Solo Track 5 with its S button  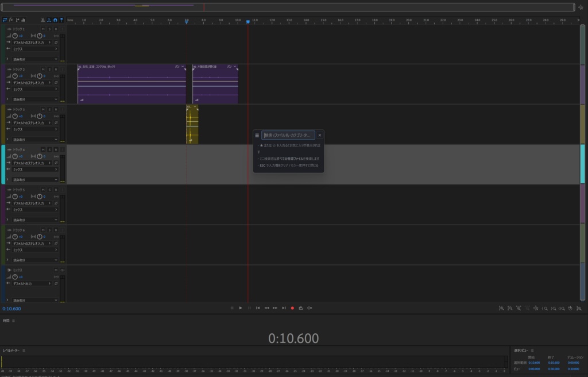pyautogui.click(x=49, y=190)
